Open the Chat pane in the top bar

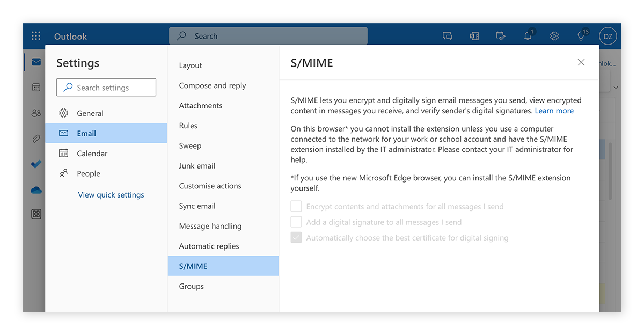pos(447,36)
